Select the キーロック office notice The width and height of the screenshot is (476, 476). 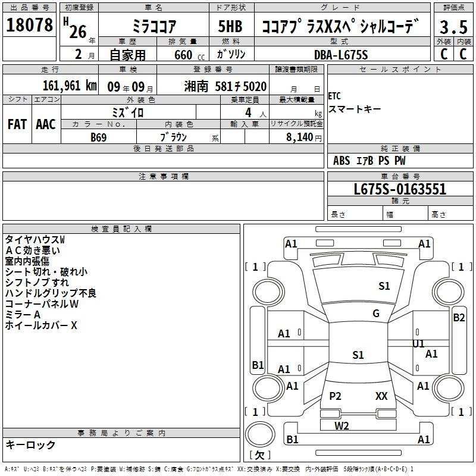(x=31, y=444)
